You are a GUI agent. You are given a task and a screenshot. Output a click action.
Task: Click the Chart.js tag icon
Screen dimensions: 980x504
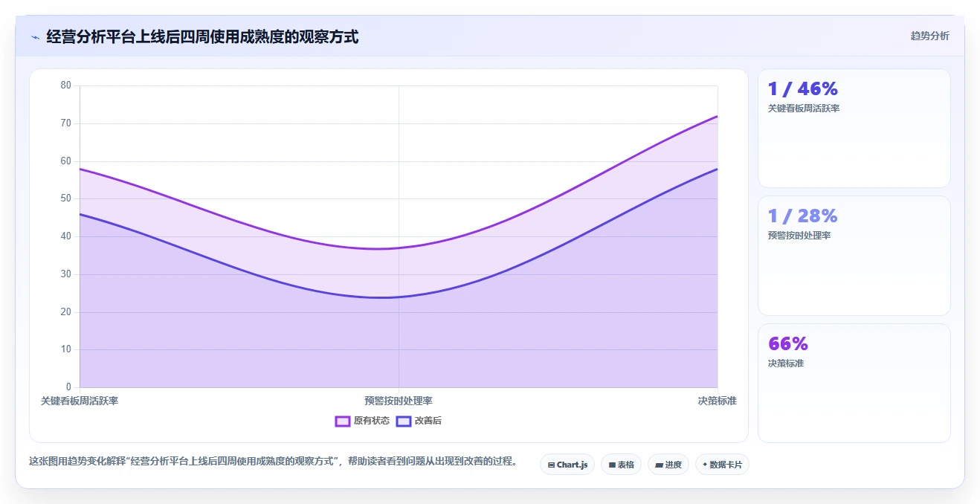(x=551, y=465)
